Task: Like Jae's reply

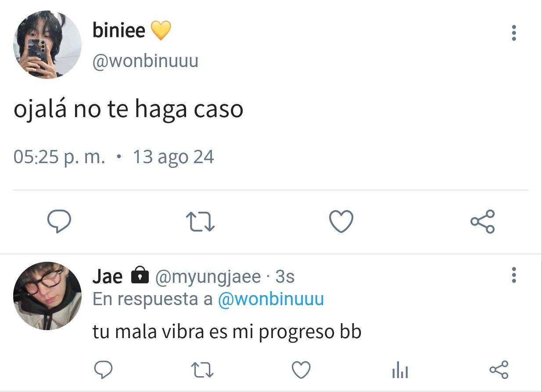Action: tap(301, 371)
